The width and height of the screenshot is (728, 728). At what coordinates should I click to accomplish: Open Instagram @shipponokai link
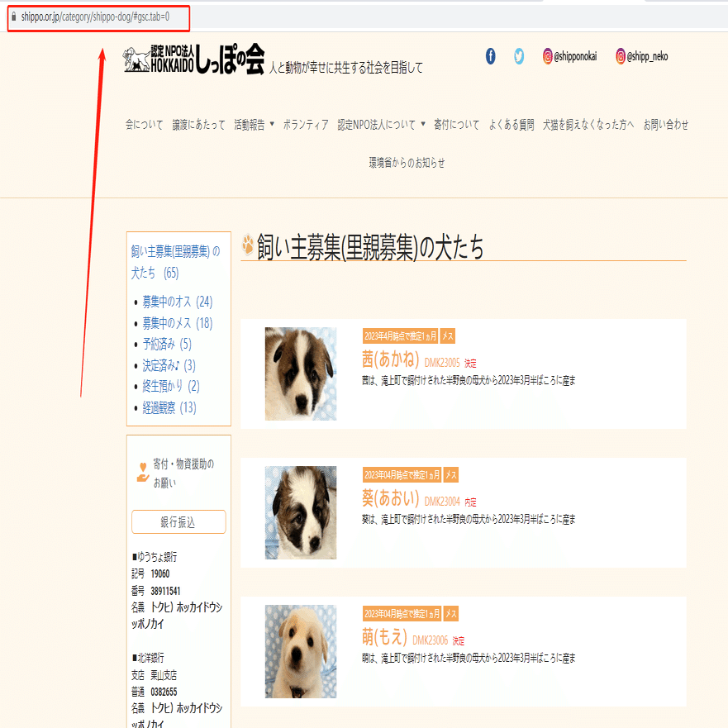click(569, 56)
